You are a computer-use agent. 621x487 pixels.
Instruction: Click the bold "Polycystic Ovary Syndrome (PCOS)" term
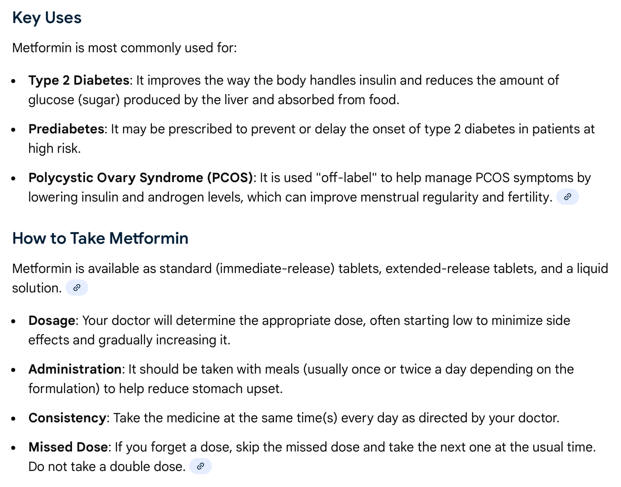coord(141,178)
